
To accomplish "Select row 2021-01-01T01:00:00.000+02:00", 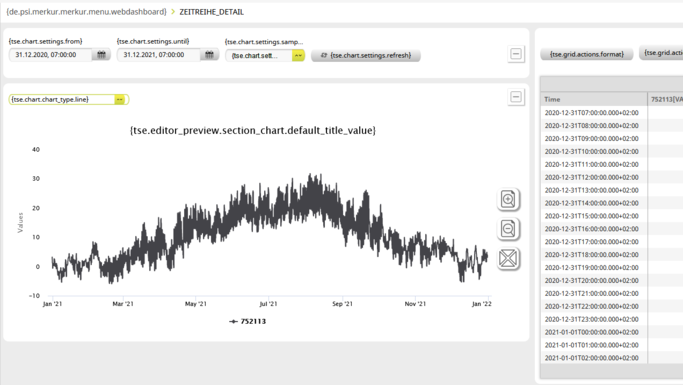I will (x=612, y=345).
